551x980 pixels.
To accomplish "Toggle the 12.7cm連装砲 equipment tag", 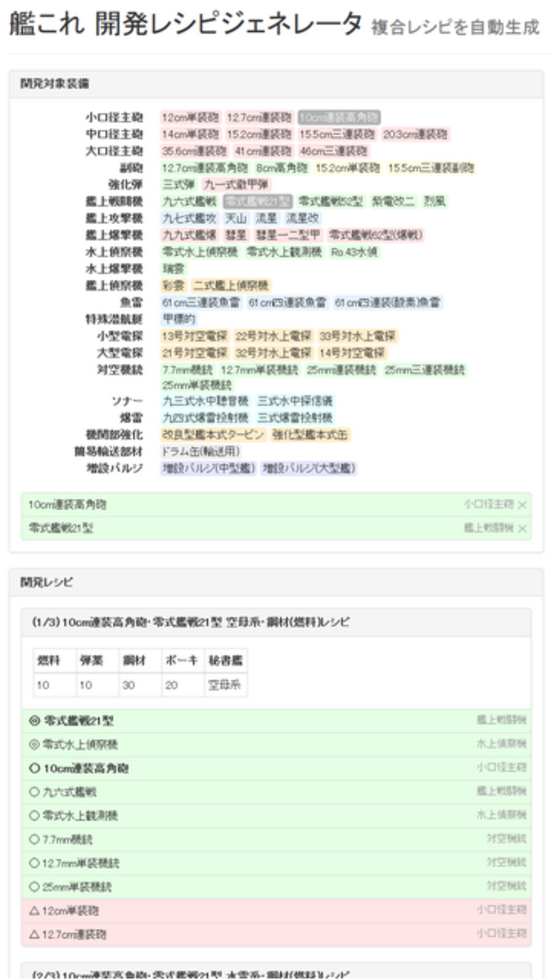I will (x=259, y=117).
